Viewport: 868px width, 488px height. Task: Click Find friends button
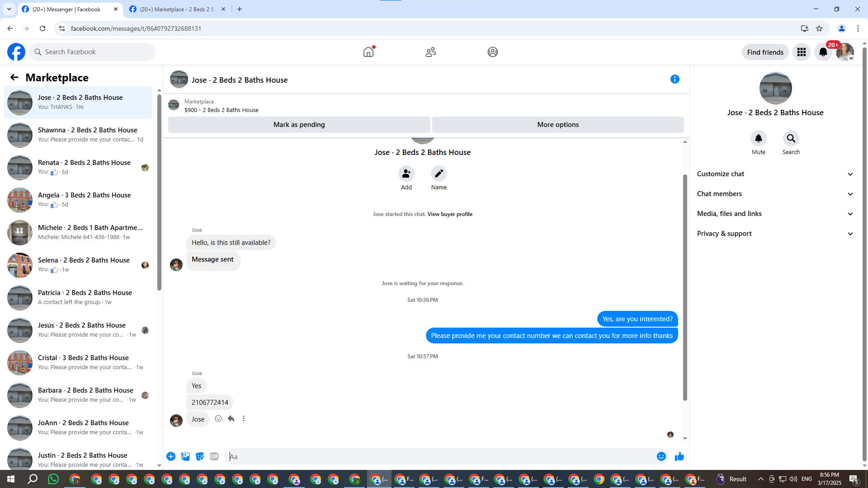[x=765, y=52]
